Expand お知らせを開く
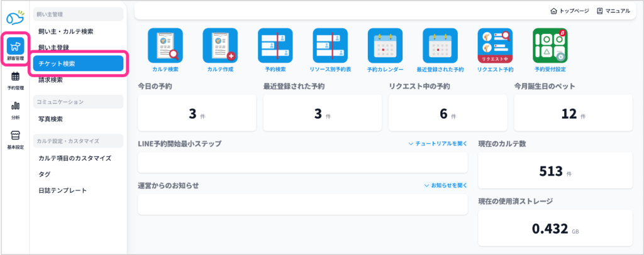This screenshot has height=255, width=644. click(445, 186)
